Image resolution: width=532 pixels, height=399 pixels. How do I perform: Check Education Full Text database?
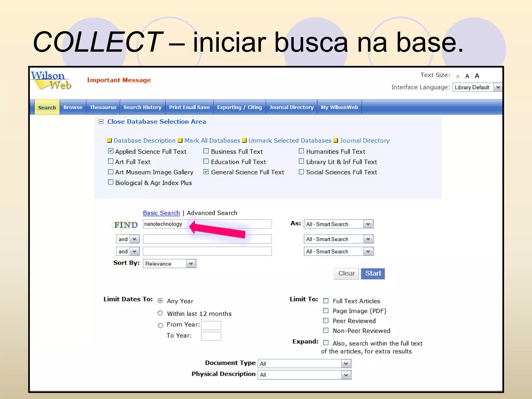pos(206,161)
